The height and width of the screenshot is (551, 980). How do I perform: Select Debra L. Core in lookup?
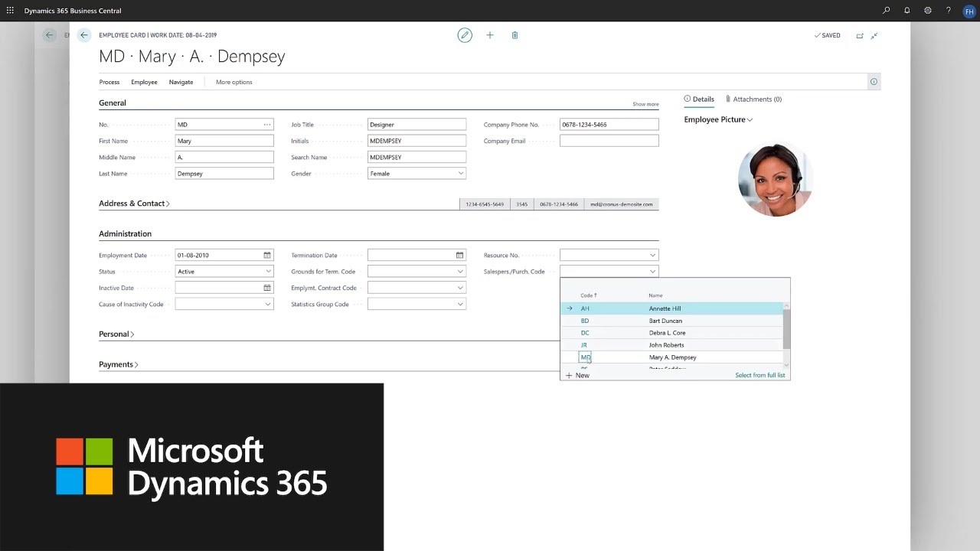coord(667,333)
